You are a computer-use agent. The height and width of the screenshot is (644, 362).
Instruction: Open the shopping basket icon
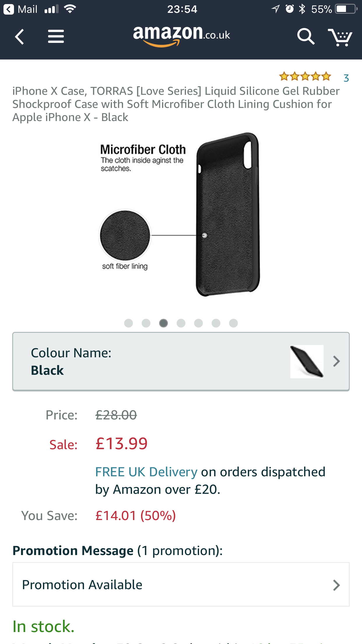click(x=340, y=37)
